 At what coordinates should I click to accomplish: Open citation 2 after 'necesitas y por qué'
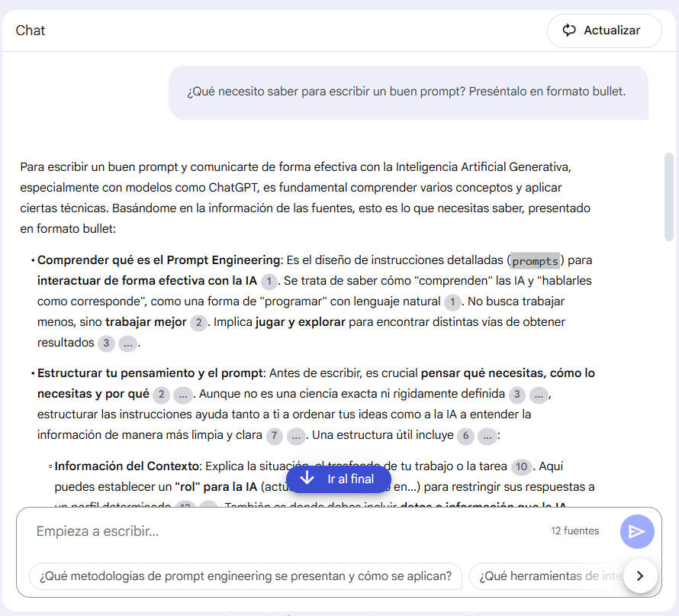(x=161, y=395)
